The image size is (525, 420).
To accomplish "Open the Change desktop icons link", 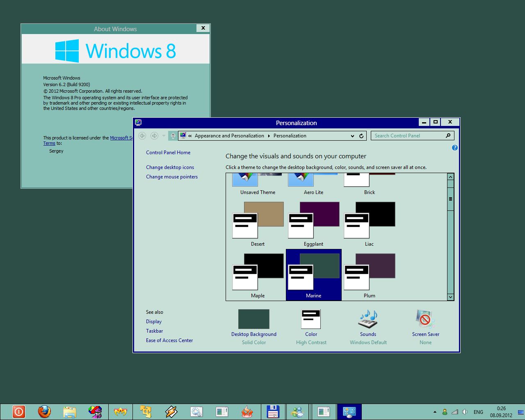I will [x=170, y=167].
